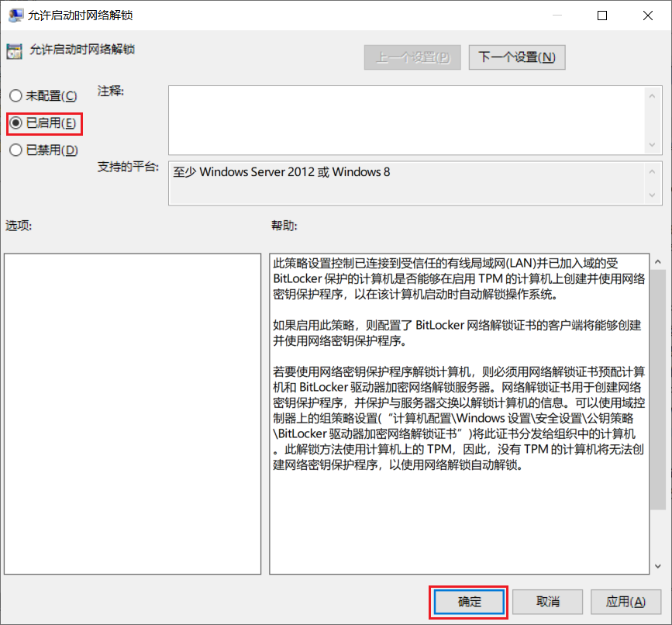Click the 取消 button

pyautogui.click(x=547, y=602)
